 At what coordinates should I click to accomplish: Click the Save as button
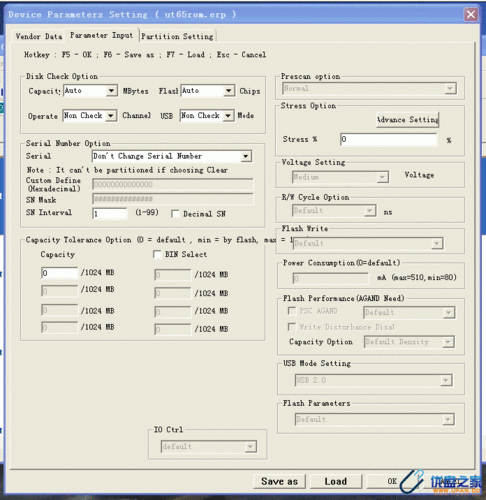[x=279, y=481]
